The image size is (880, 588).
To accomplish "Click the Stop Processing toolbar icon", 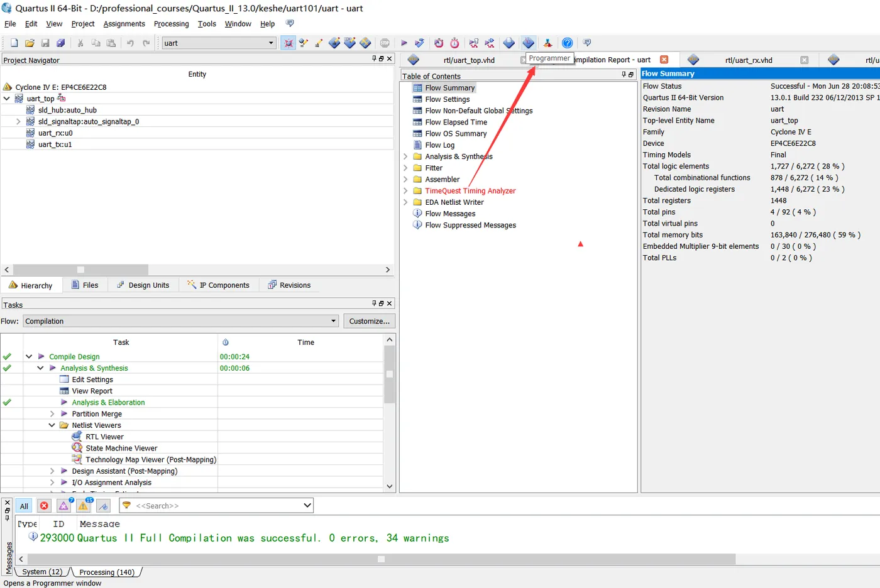I will point(385,43).
